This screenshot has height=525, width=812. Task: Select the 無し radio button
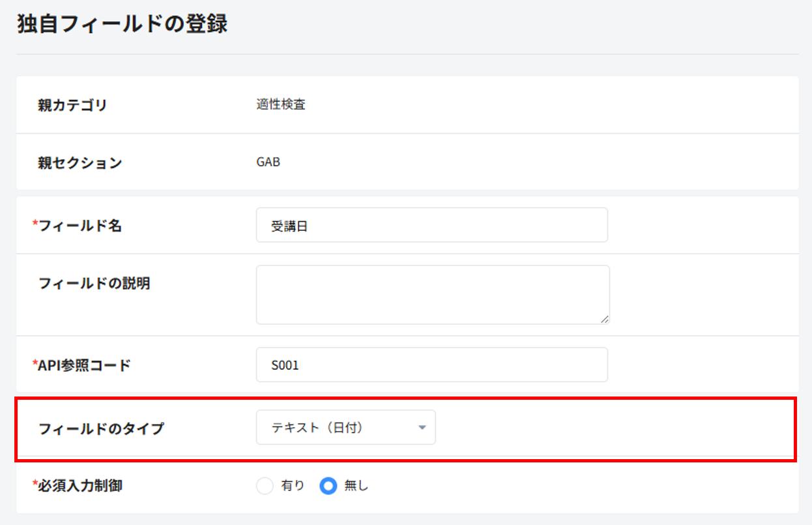pos(328,486)
